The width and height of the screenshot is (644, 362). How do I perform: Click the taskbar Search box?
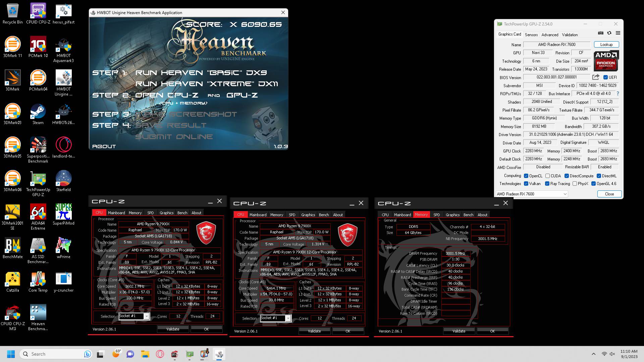click(56, 354)
